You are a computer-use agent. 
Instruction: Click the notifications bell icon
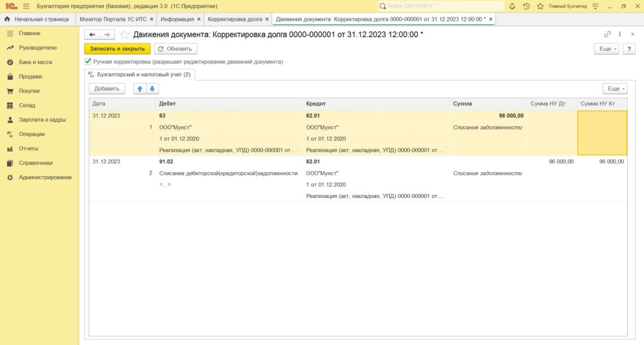[512, 6]
